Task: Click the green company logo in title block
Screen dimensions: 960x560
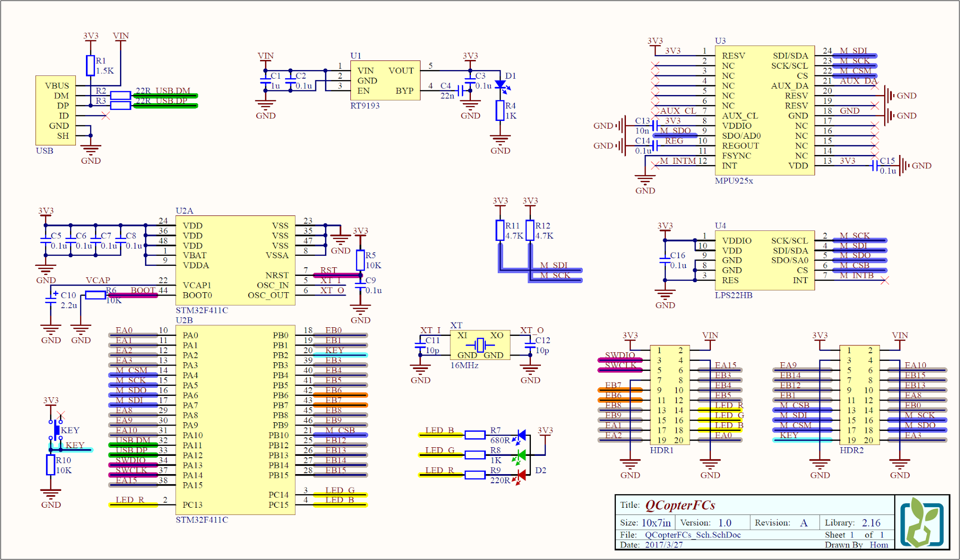Action: 922,523
